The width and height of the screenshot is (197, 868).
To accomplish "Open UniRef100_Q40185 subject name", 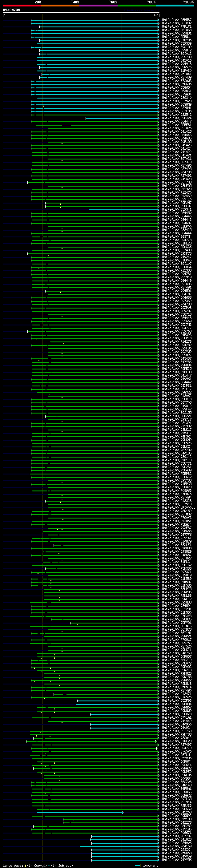I will (176, 453).
